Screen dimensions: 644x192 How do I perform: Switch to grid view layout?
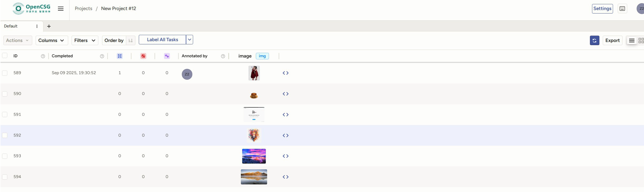point(641,41)
